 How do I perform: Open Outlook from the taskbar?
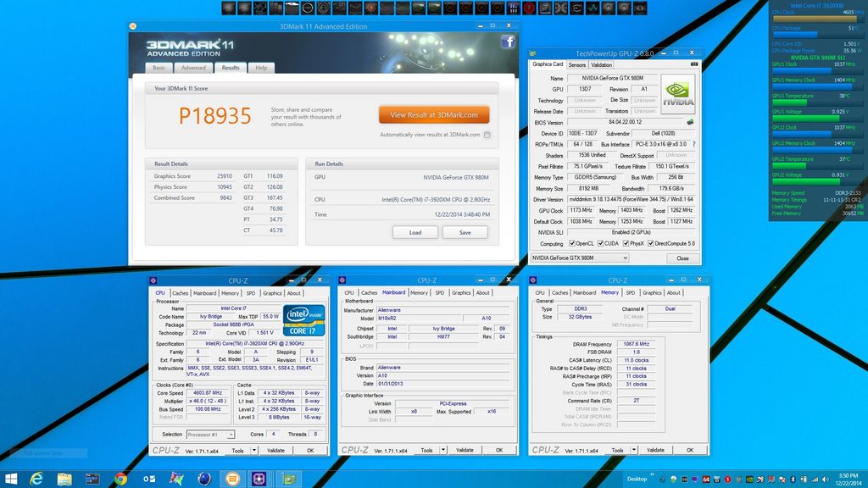click(x=148, y=479)
